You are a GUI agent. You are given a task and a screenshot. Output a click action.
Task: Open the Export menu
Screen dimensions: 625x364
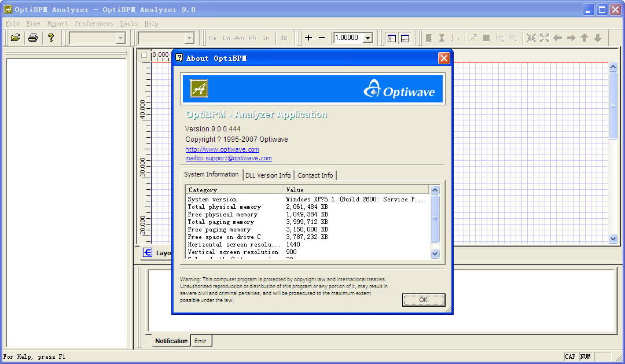tap(57, 24)
